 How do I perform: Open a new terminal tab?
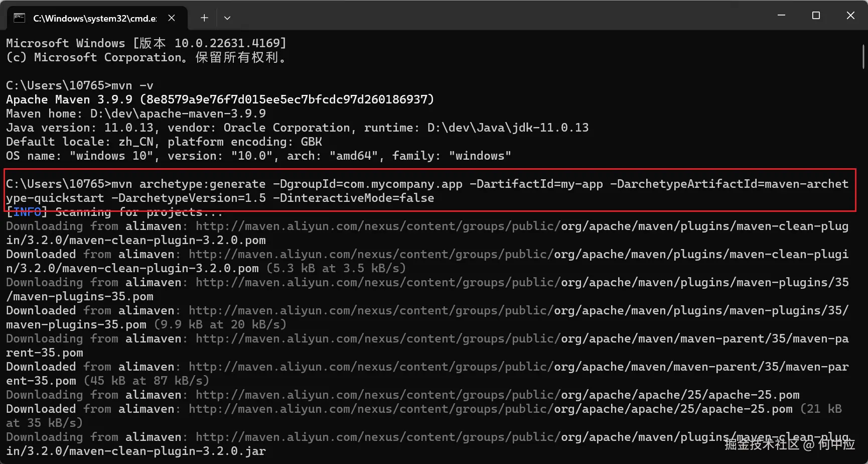pos(204,18)
